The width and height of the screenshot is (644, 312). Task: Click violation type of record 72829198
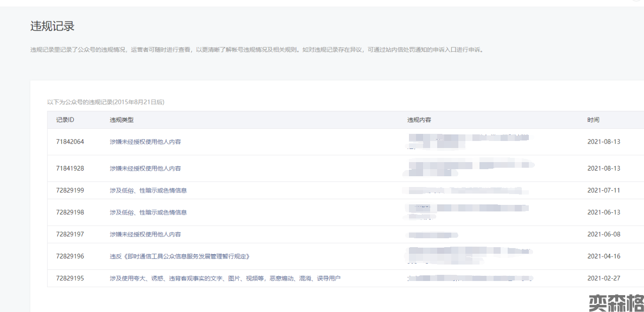pyautogui.click(x=149, y=212)
